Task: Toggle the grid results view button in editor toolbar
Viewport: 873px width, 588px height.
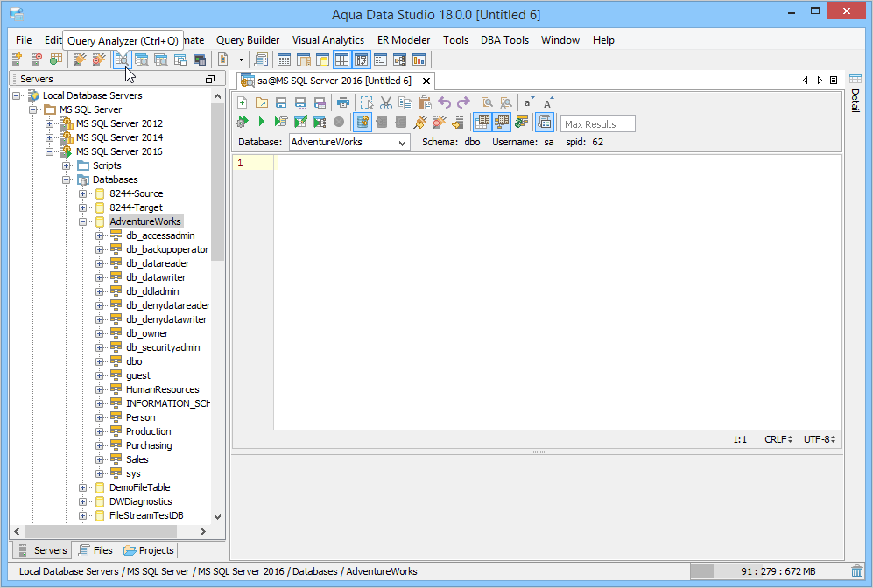Action: [482, 122]
